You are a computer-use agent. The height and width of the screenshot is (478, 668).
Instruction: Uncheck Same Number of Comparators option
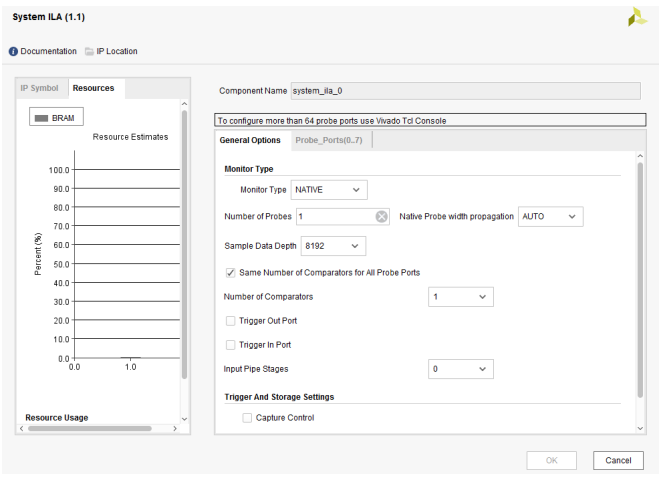pos(231,272)
